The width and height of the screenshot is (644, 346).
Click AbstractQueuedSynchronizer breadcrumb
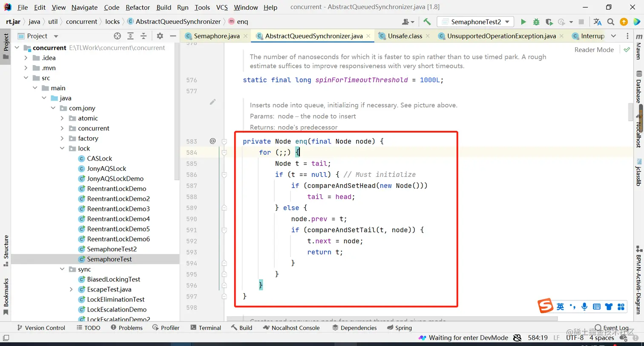[x=174, y=21]
